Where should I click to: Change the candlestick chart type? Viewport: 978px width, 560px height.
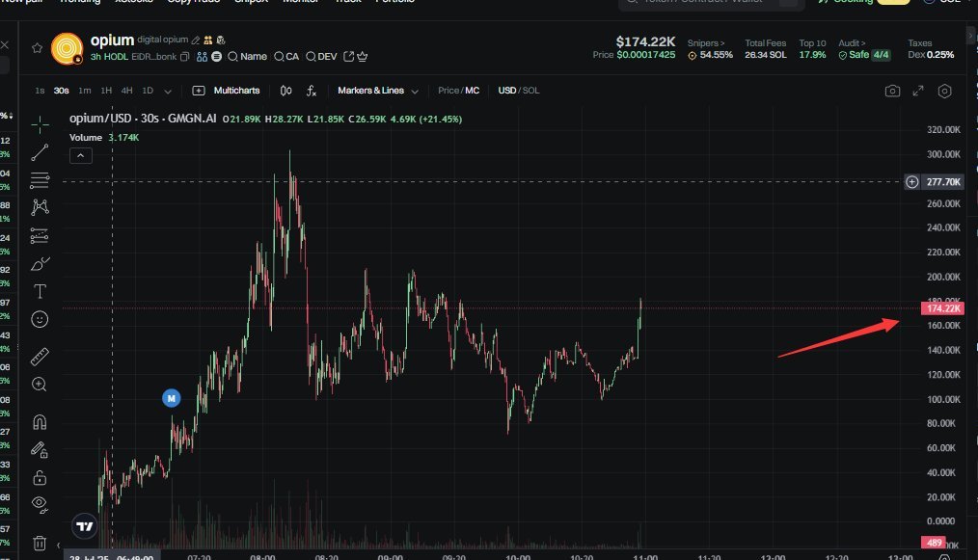pos(285,91)
